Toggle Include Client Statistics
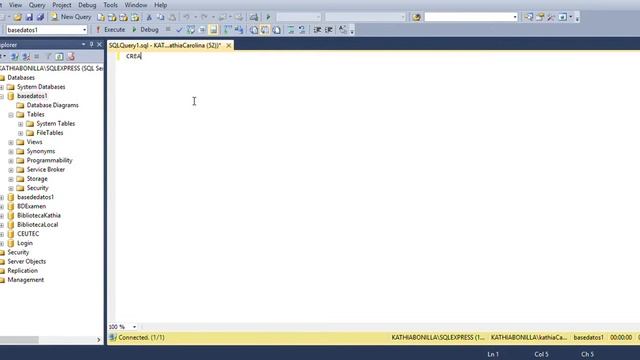 (x=239, y=29)
